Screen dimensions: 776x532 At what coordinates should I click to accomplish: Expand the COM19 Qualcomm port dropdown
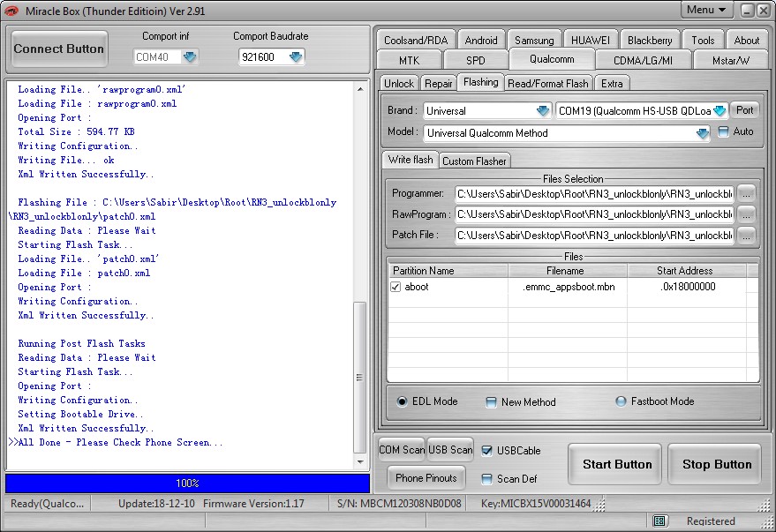click(719, 111)
